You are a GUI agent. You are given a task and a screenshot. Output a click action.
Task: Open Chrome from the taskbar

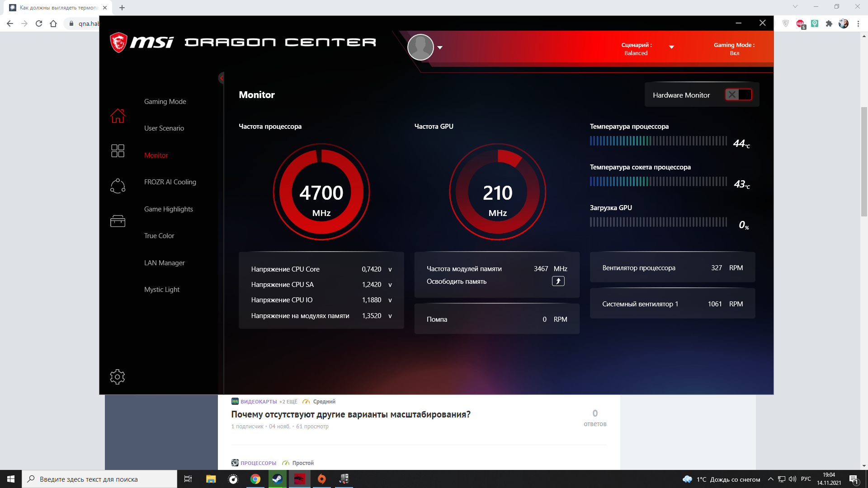click(x=255, y=479)
